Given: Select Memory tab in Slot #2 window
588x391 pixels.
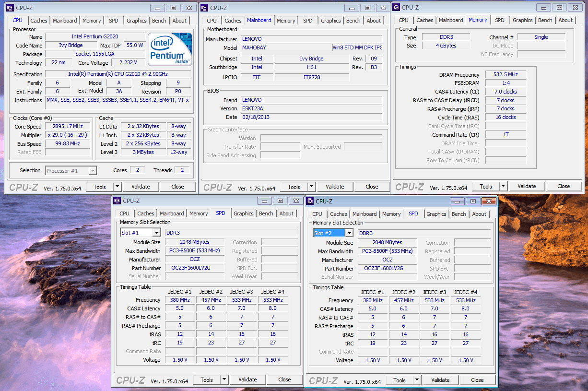Looking at the screenshot, I should pos(391,214).
